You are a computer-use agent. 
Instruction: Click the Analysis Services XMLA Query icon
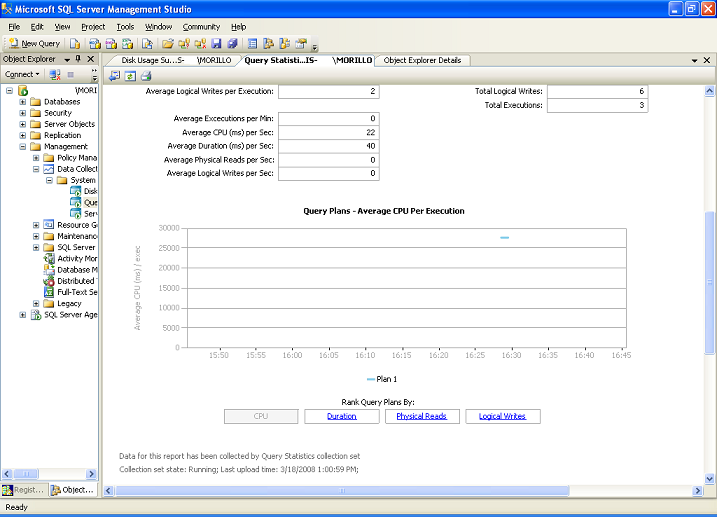click(x=128, y=43)
